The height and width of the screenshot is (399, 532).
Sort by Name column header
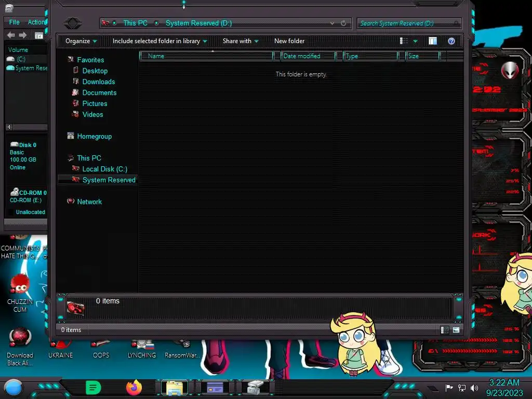tap(206, 56)
